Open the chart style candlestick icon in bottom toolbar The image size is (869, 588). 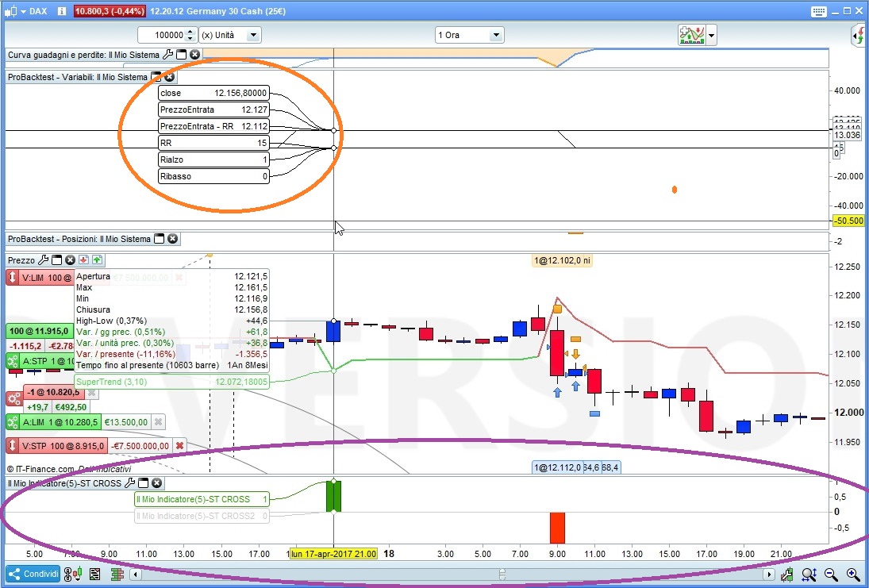click(x=72, y=575)
